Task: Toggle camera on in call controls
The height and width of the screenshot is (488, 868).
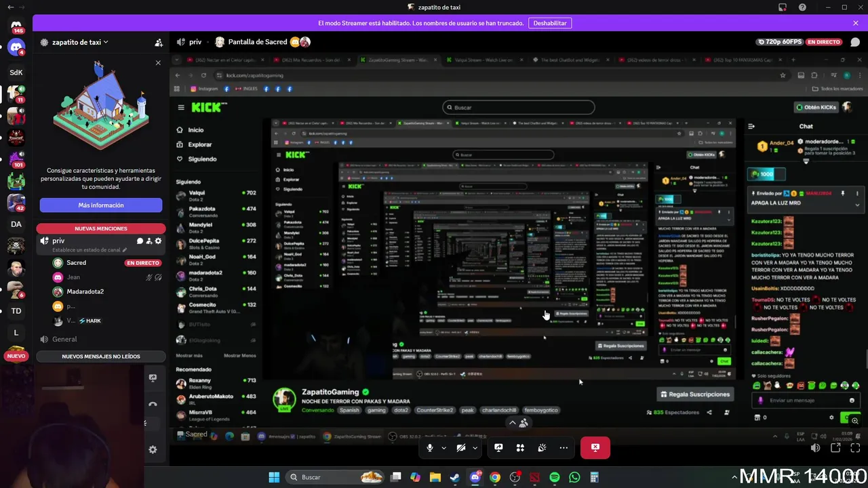Action: 460,447
